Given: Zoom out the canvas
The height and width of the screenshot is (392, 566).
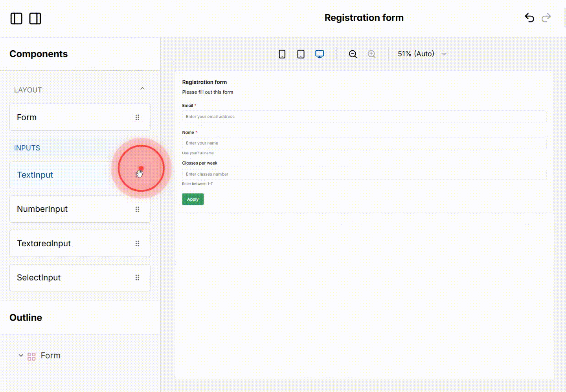Looking at the screenshot, I should [x=353, y=54].
